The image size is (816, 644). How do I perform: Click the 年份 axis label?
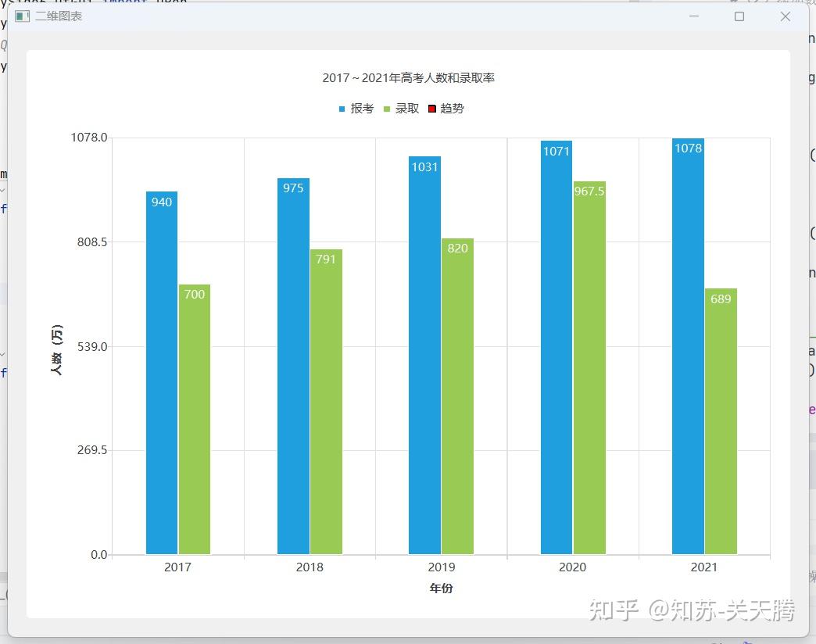coord(441,588)
